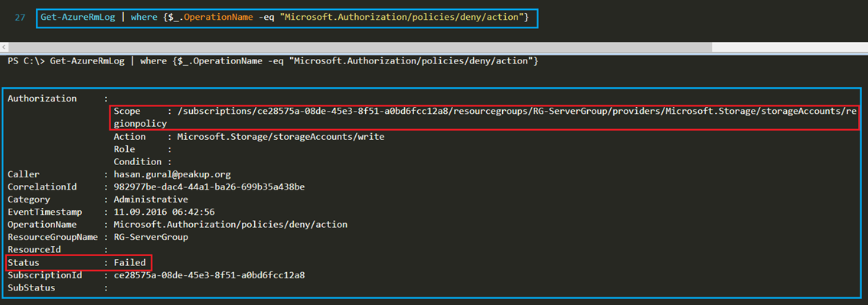This screenshot has height=305, width=868.
Task: Click the 'Administrative' category value
Action: [x=151, y=200]
